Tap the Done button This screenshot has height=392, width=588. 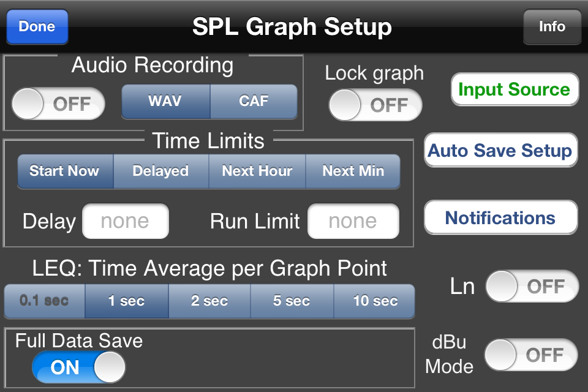click(37, 27)
